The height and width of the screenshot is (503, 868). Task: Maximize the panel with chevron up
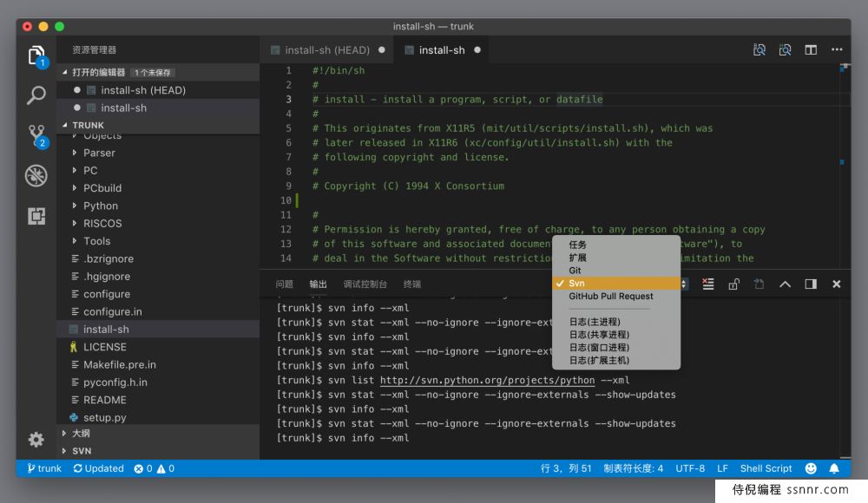coord(785,284)
